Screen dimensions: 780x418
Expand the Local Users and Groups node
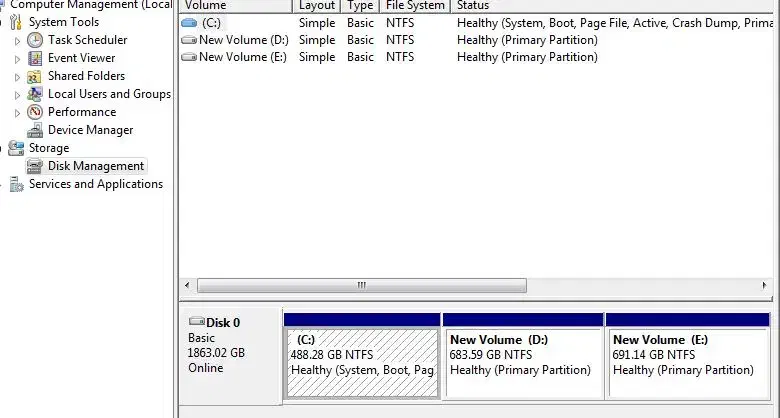(17, 95)
